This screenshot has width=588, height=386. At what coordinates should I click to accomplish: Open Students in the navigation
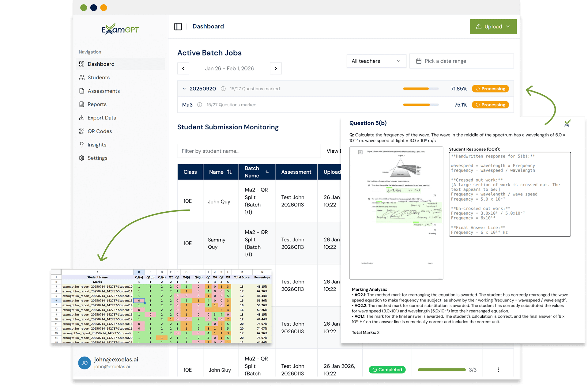point(98,78)
